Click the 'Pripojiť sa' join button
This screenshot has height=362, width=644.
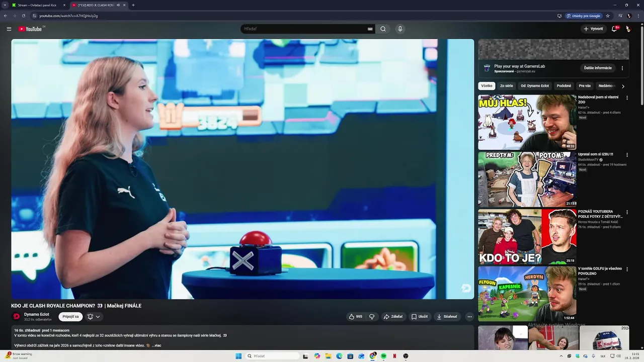[70, 317]
